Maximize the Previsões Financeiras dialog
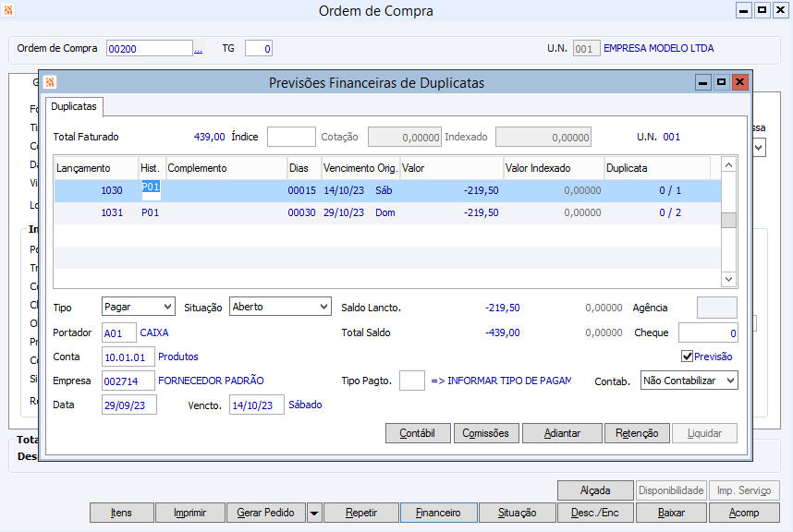The image size is (793, 532). click(x=721, y=82)
